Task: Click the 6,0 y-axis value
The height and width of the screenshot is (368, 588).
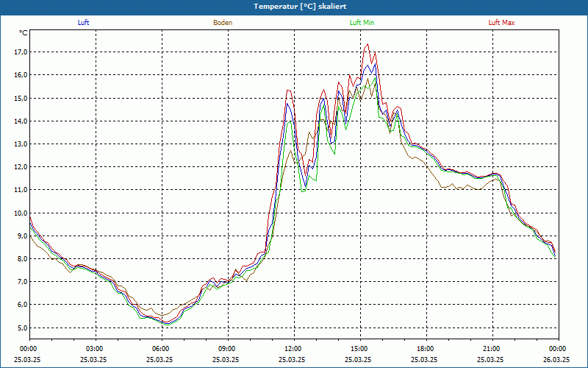Action: (22, 305)
